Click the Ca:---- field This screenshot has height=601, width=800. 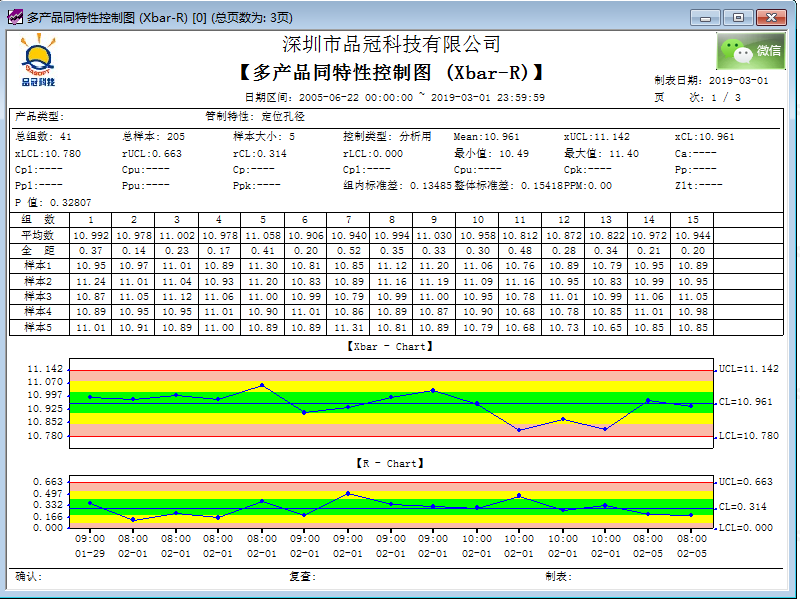[695, 154]
